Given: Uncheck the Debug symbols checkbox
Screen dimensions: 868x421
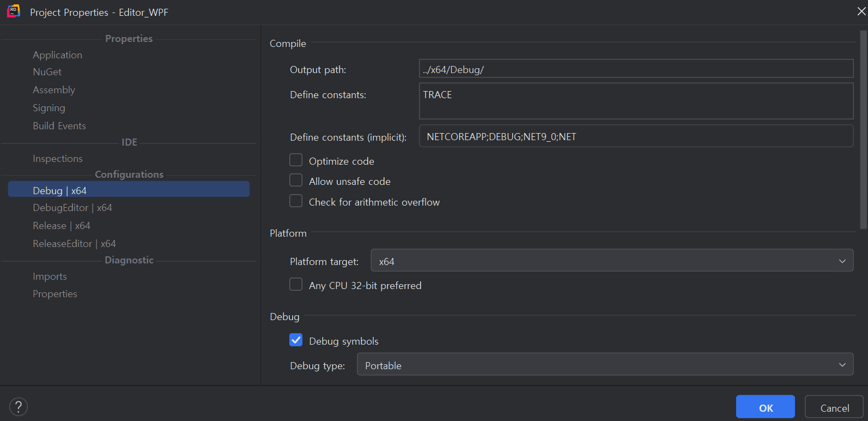Looking at the screenshot, I should (x=296, y=340).
